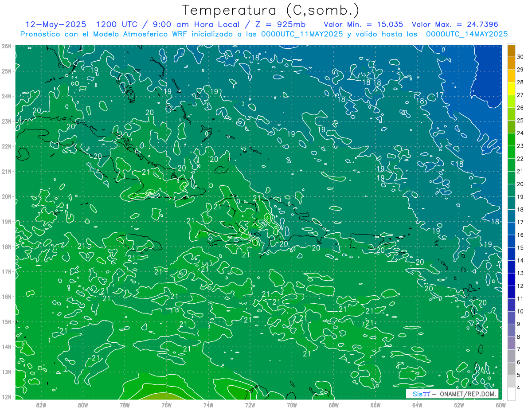532x411 pixels.
Task: Click the 0000UTC_14MAY2025 valid-until text
Action: tap(466, 34)
